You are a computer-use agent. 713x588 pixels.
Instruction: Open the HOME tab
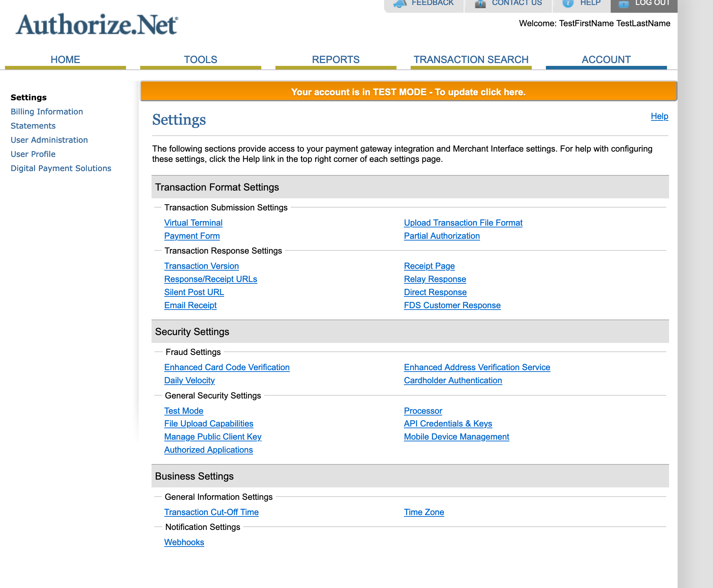point(65,60)
